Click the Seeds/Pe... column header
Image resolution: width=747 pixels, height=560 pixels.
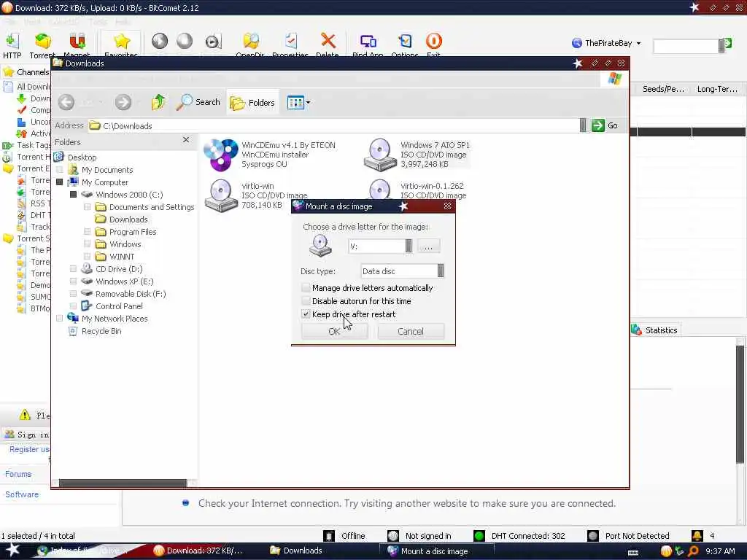click(663, 89)
